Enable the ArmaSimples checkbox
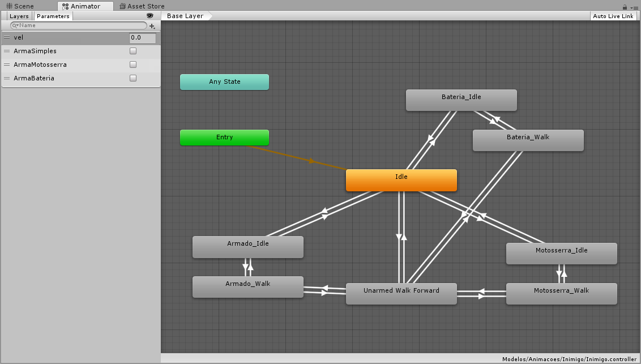The width and height of the screenshot is (641, 364). click(x=133, y=51)
